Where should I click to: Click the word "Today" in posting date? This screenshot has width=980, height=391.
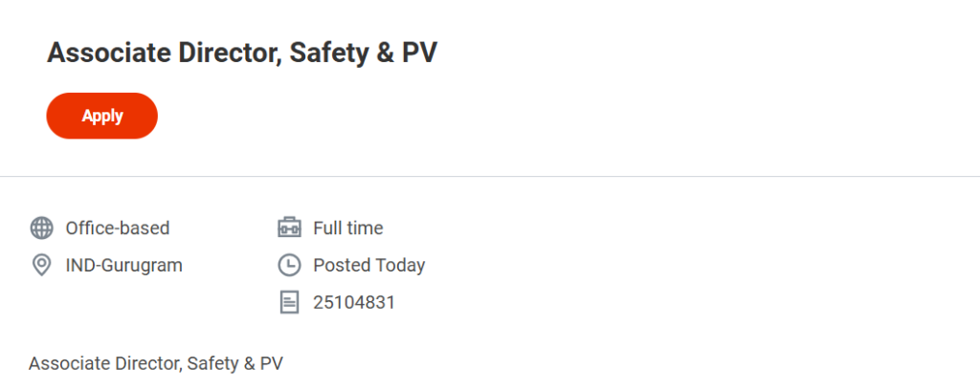tap(400, 265)
